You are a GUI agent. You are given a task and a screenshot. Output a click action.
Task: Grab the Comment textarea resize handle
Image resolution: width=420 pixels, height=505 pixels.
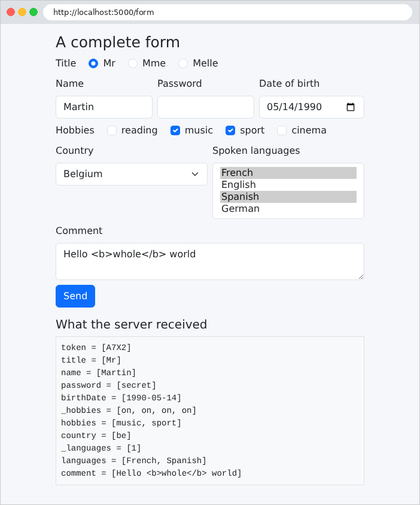361,276
